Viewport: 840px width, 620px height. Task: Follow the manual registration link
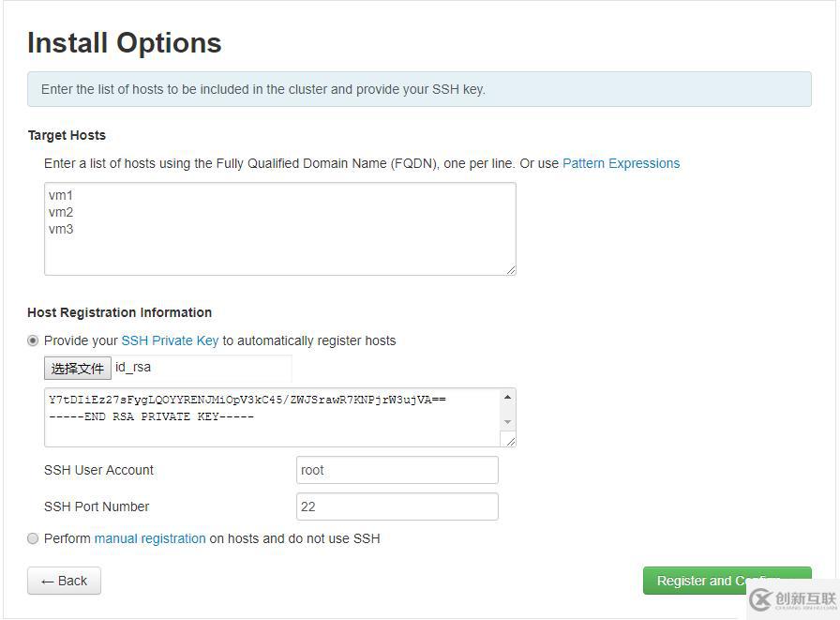coord(150,538)
